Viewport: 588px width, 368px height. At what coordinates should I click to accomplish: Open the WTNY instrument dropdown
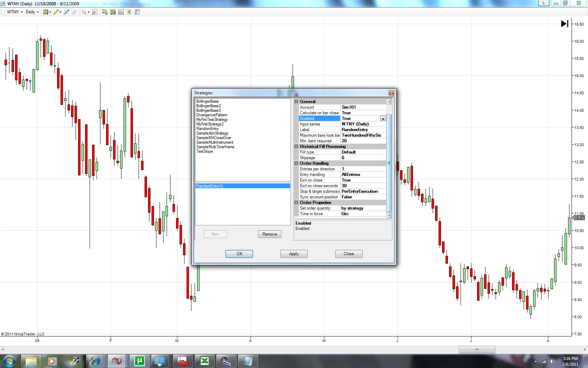pos(15,12)
